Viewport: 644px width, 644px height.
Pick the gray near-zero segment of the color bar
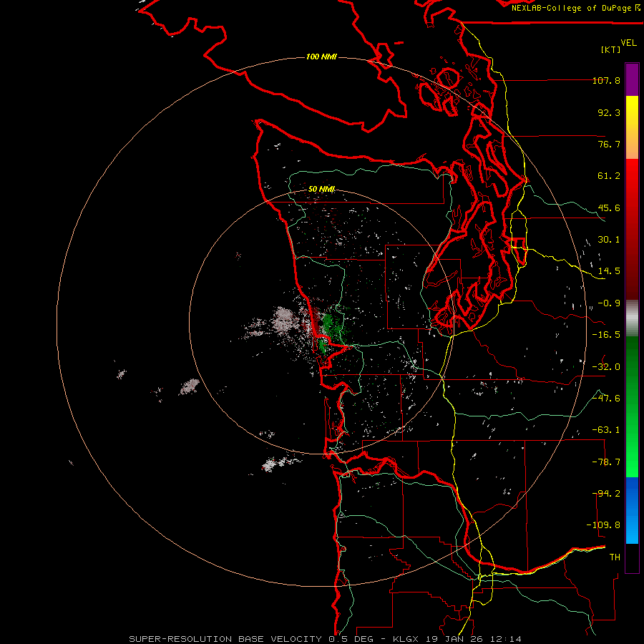pos(632,318)
